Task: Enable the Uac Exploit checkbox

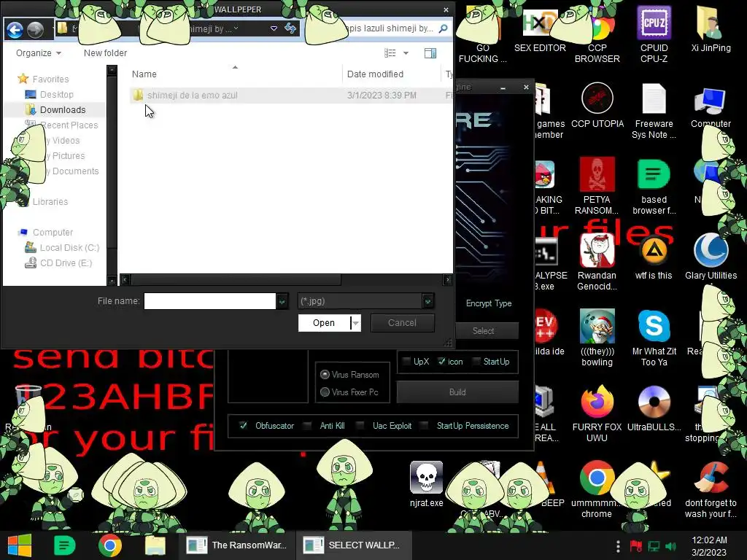Action: click(360, 426)
